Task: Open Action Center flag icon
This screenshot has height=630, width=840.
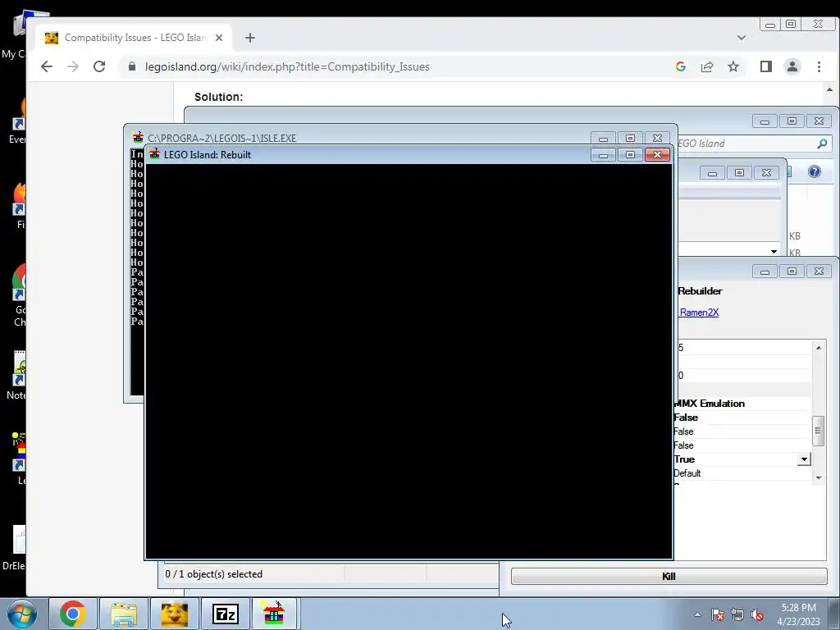Action: 718,614
